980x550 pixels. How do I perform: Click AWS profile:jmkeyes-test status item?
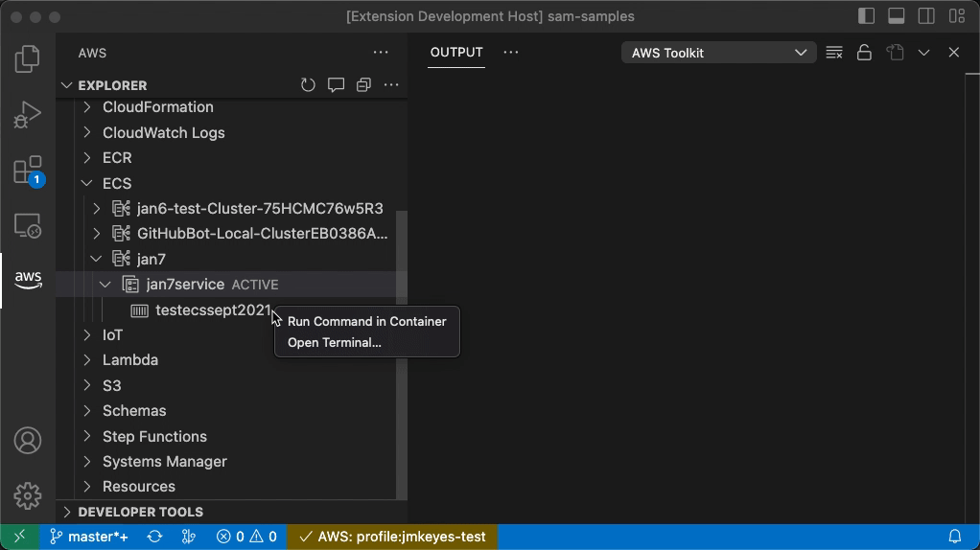pos(392,537)
